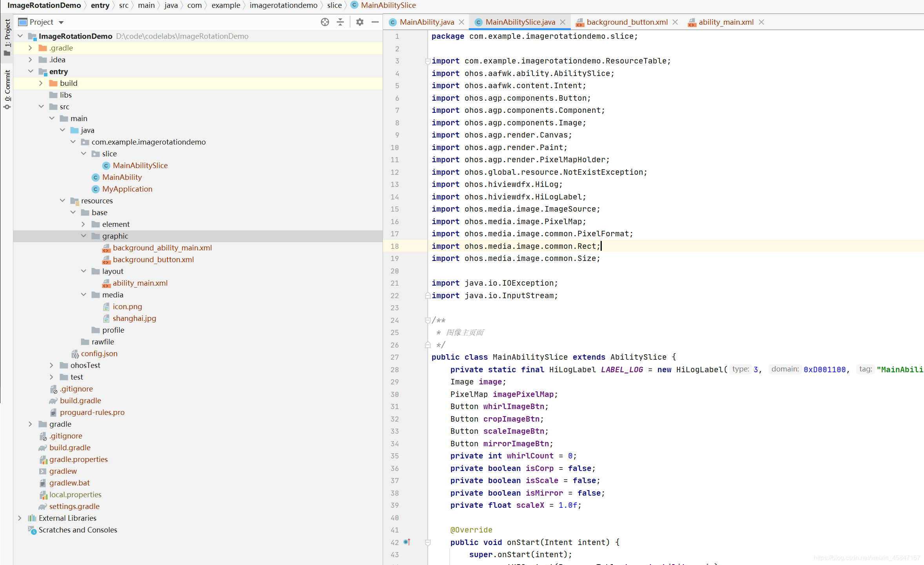
Task: Close the MainAbility.java tab
Action: pos(461,22)
